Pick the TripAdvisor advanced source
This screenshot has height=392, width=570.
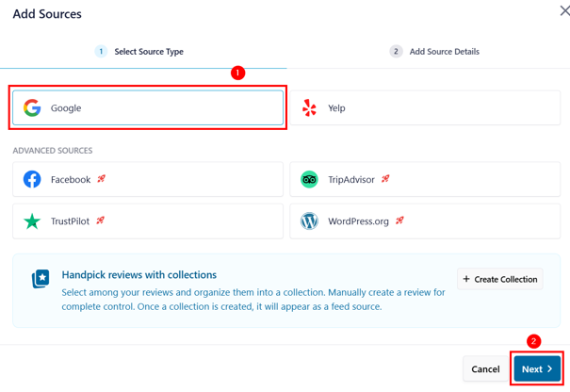[425, 179]
